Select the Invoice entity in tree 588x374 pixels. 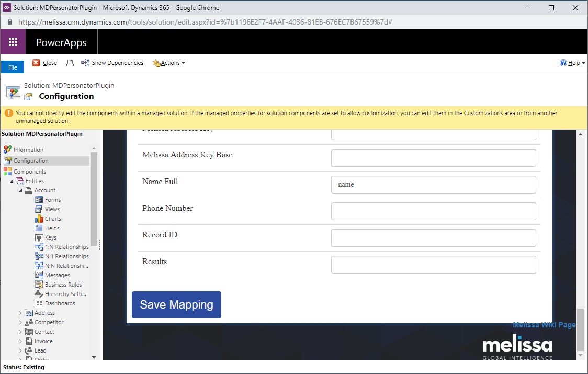(x=43, y=341)
